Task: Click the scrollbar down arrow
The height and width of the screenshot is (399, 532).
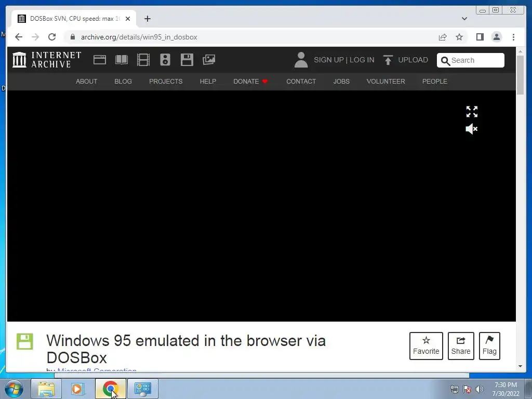Action: coord(521,366)
